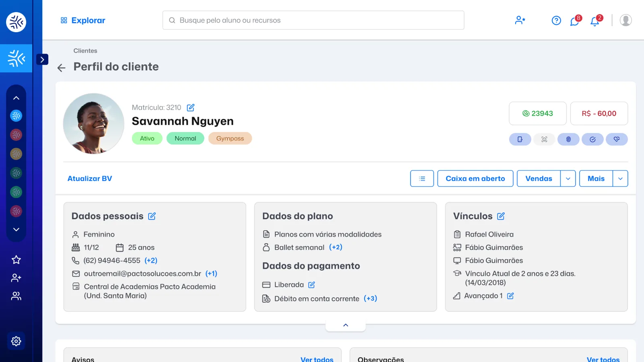Click add client icon in top bar

(520, 20)
